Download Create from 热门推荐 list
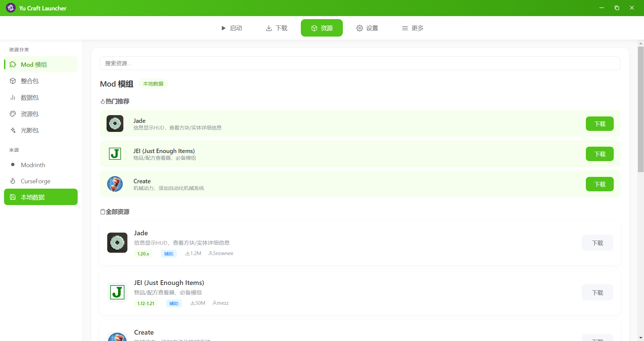 [x=600, y=184]
